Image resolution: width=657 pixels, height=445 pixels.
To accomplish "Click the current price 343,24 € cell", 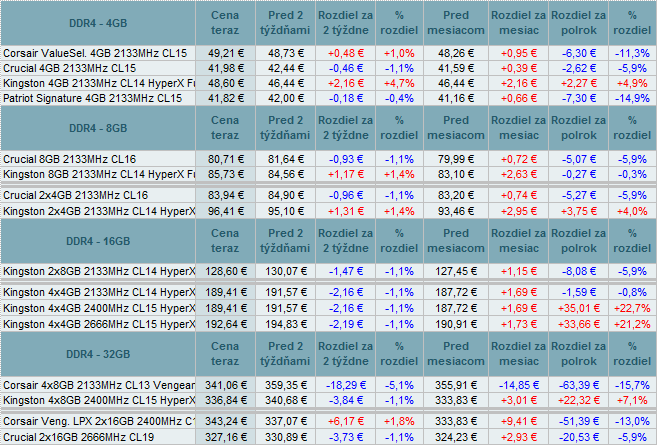I will 225,421.
